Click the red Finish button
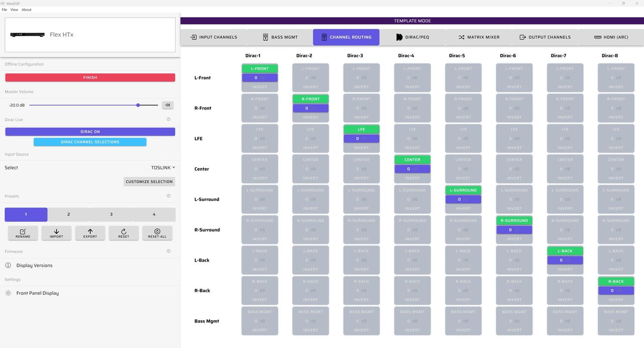The height and width of the screenshot is (348, 644). tap(90, 78)
